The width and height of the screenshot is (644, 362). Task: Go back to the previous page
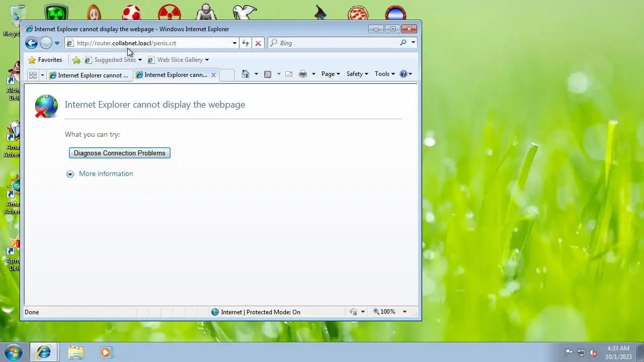[x=31, y=43]
